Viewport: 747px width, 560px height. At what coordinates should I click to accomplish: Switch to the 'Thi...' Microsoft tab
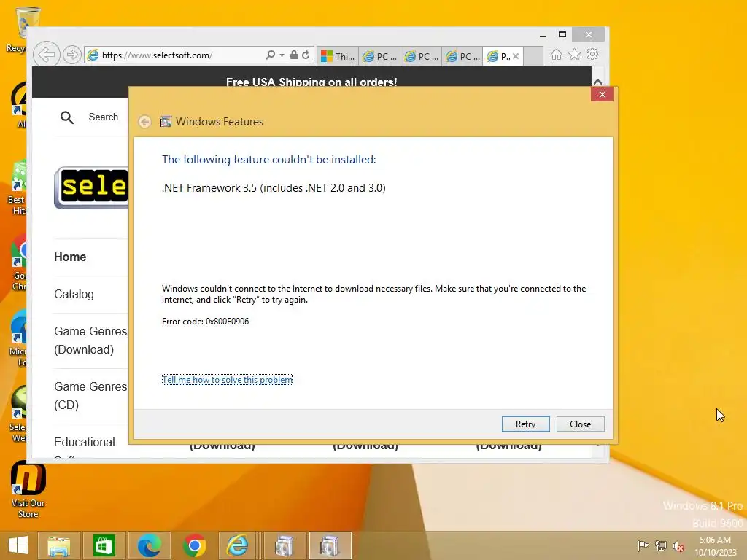coord(338,56)
